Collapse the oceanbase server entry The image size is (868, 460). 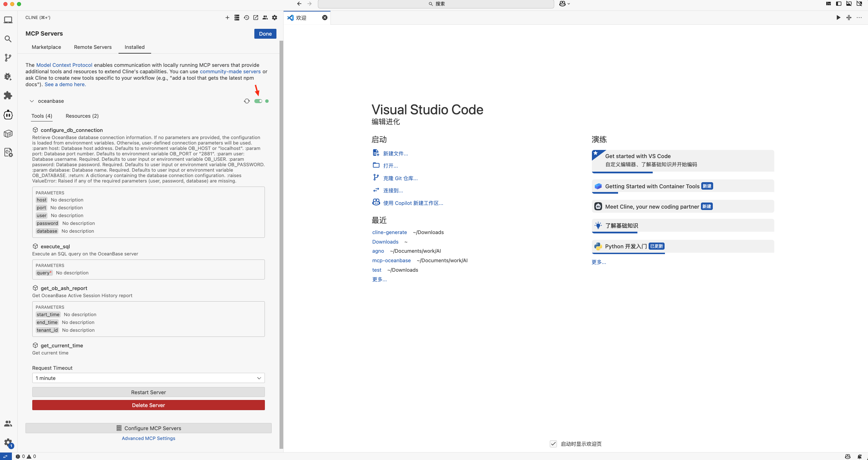pyautogui.click(x=32, y=101)
